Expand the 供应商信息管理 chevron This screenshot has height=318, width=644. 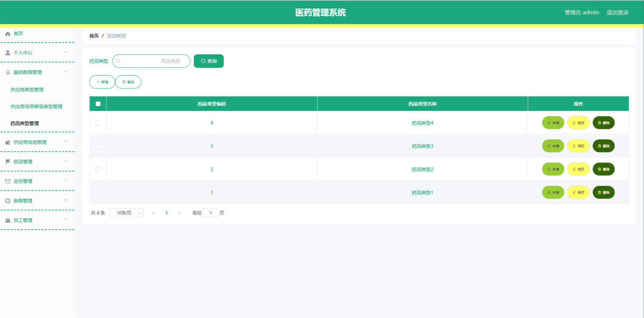pyautogui.click(x=66, y=142)
